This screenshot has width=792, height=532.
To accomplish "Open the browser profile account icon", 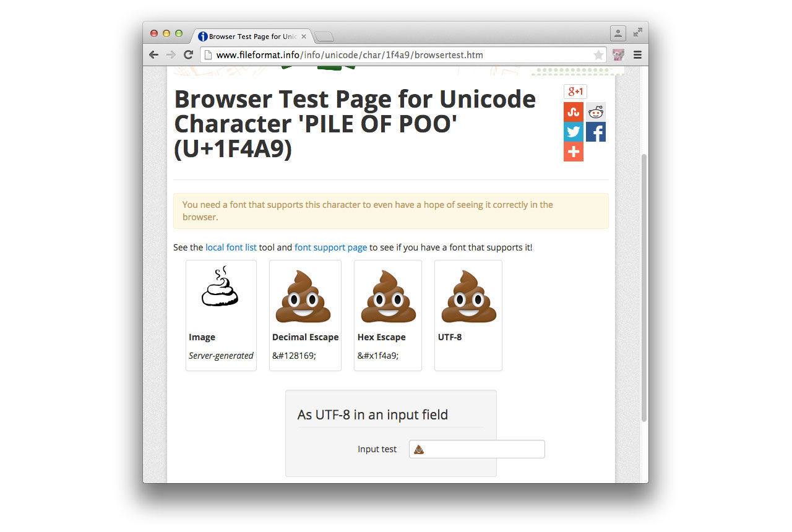I will tap(618, 33).
